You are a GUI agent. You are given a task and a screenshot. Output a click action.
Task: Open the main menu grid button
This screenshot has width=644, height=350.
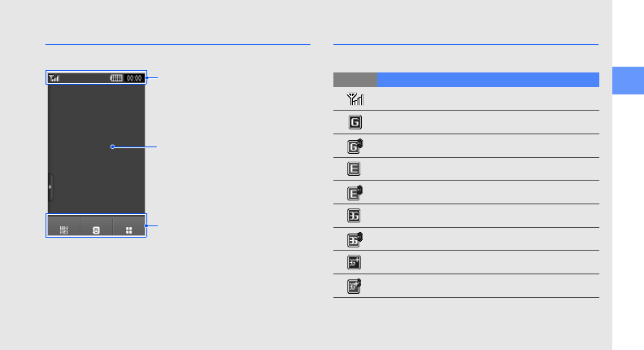128,230
